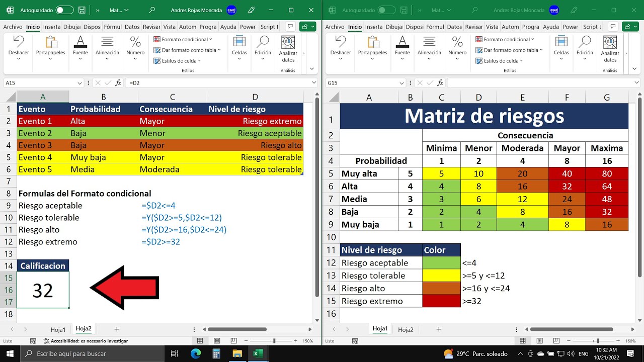Click weather widget 29°C Parc. soleado

475,354
